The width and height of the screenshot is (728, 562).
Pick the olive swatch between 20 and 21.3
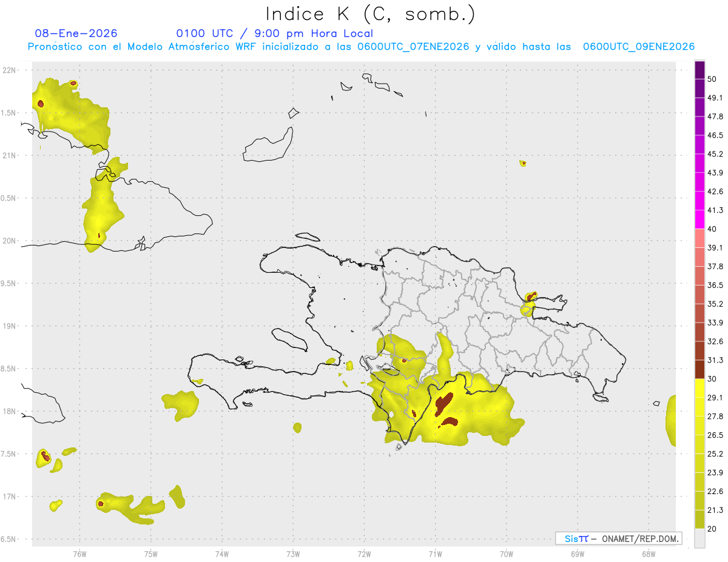(700, 520)
